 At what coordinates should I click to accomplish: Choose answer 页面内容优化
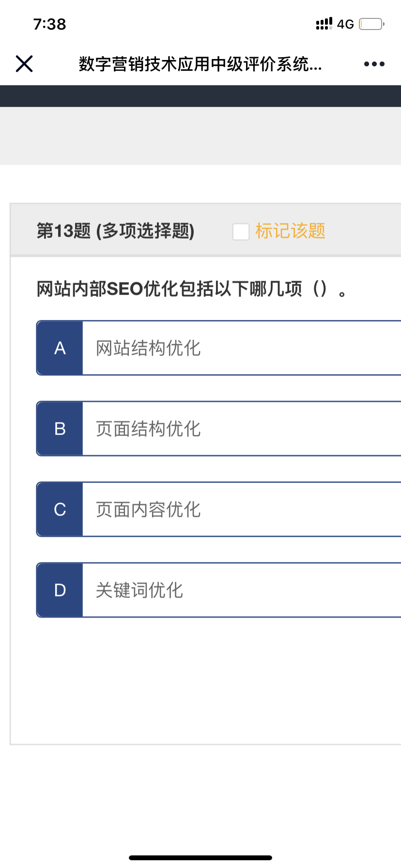tap(148, 510)
